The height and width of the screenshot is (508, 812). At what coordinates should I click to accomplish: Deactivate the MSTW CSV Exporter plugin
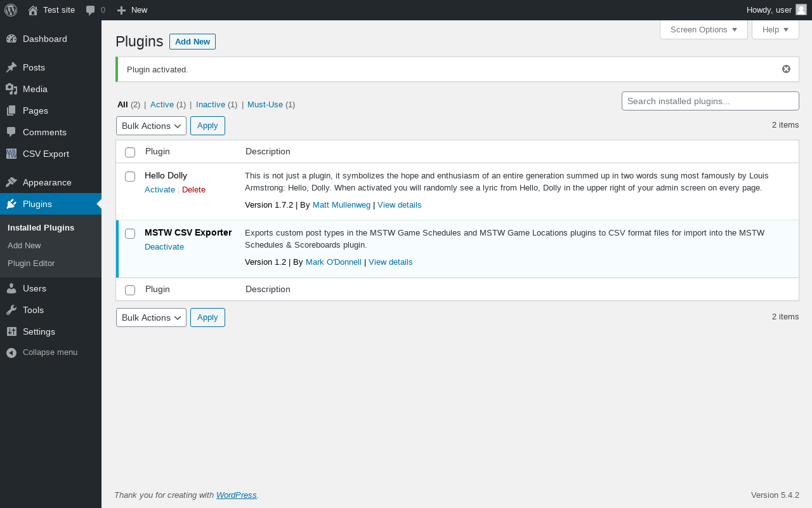click(164, 247)
